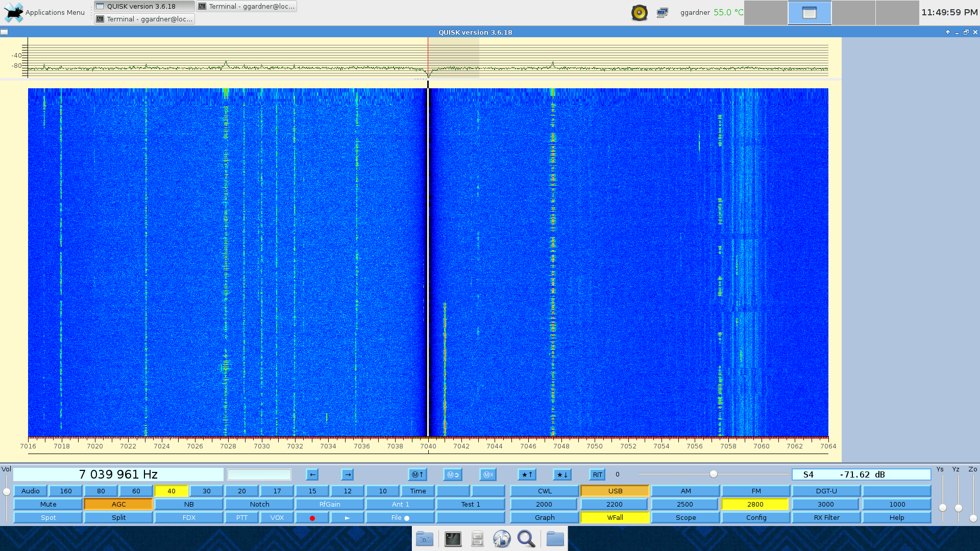This screenshot has height=551, width=980.
Task: Open the WFall waterfall screen
Action: click(615, 518)
